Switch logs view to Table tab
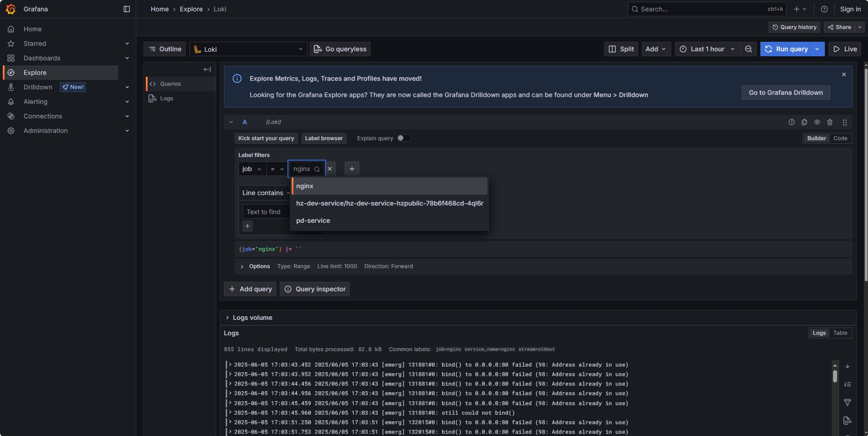Image resolution: width=868 pixels, height=436 pixels. point(840,333)
